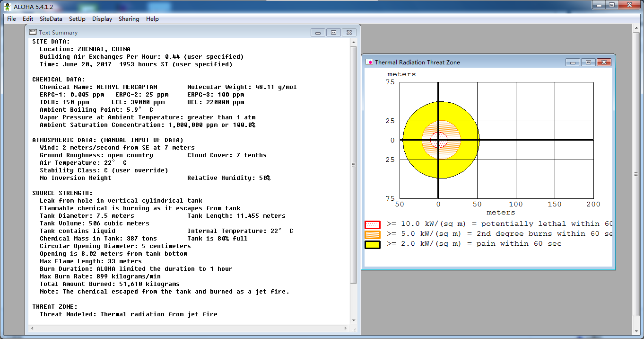Click the 'Molecular Weight: 48.11 g/mol' text
The height and width of the screenshot is (339, 644).
[242, 87]
